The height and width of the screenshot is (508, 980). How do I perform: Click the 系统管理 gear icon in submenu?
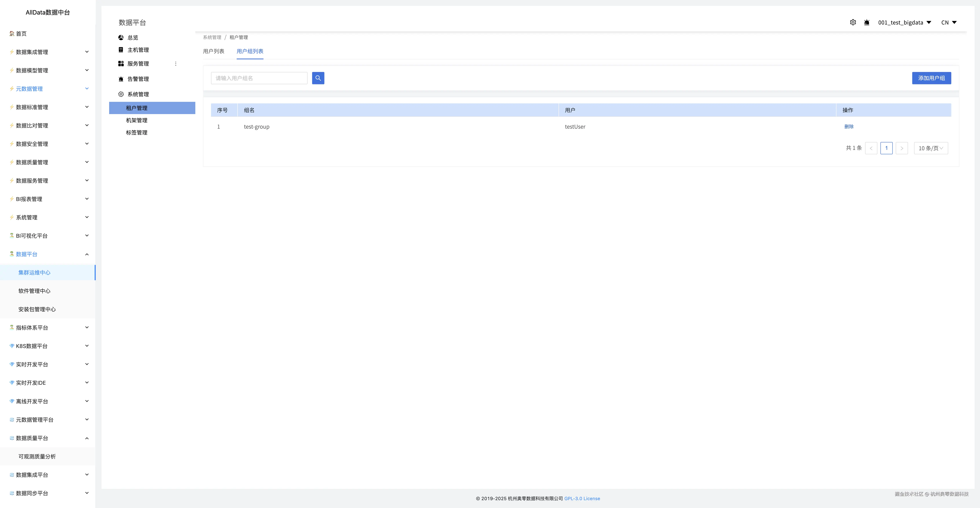[x=121, y=94]
